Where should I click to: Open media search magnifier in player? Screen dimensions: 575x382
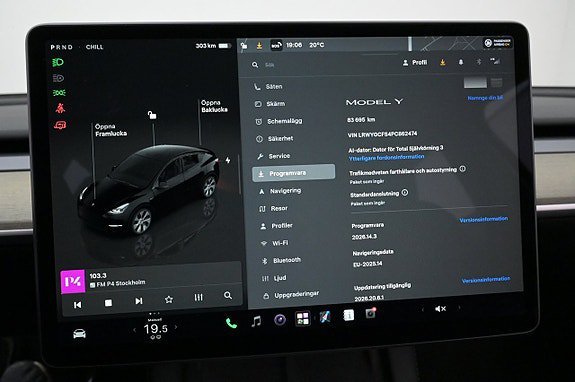(228, 295)
